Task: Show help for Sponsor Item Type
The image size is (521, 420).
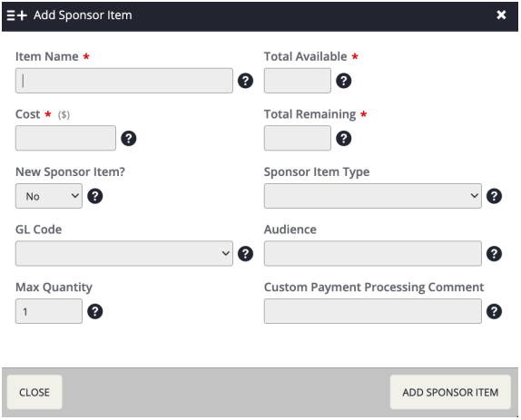Action: click(x=494, y=196)
